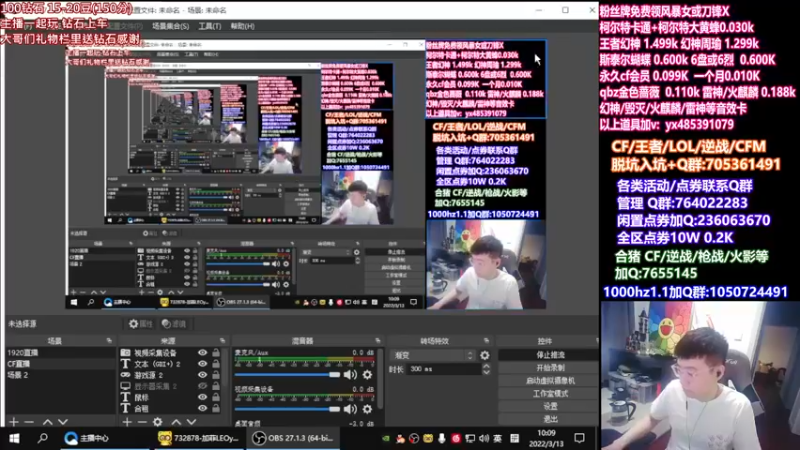Viewport: 800px width, 450px height.
Task: Open source 滤镜 filters button
Action: (174, 323)
